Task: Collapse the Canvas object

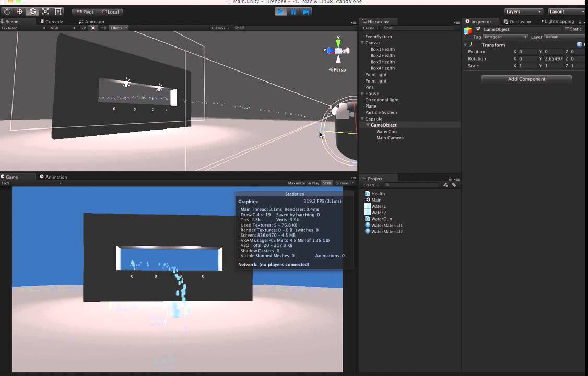Action: (x=362, y=43)
